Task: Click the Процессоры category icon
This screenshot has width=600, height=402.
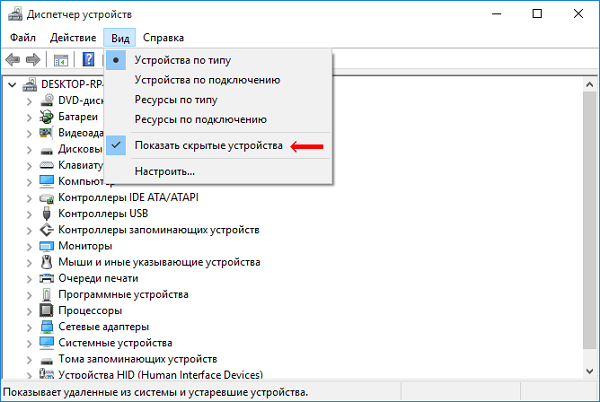Action: click(47, 310)
